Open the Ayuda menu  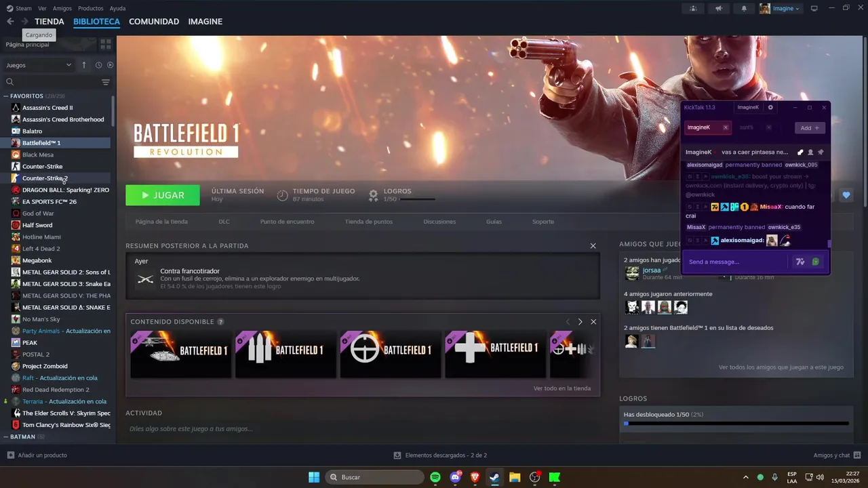pyautogui.click(x=117, y=9)
